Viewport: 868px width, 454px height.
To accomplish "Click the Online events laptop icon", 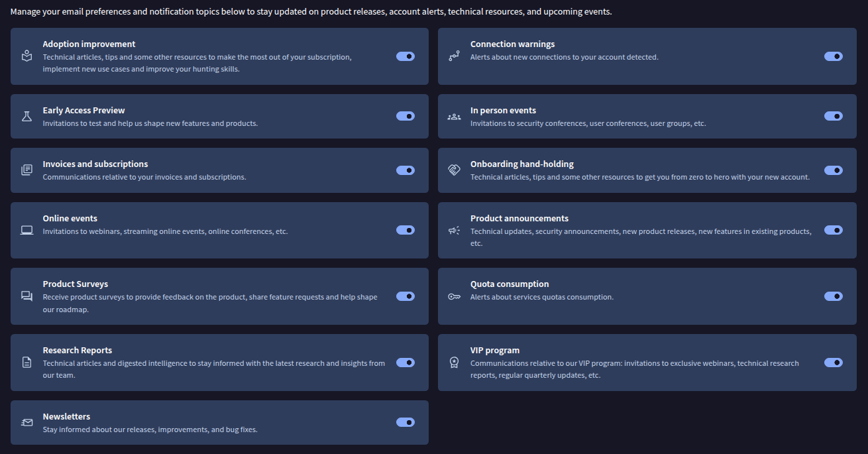I will point(27,230).
